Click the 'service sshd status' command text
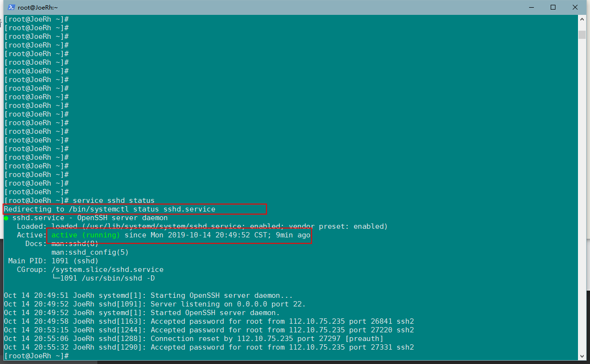The height and width of the screenshot is (364, 590). [x=114, y=200]
